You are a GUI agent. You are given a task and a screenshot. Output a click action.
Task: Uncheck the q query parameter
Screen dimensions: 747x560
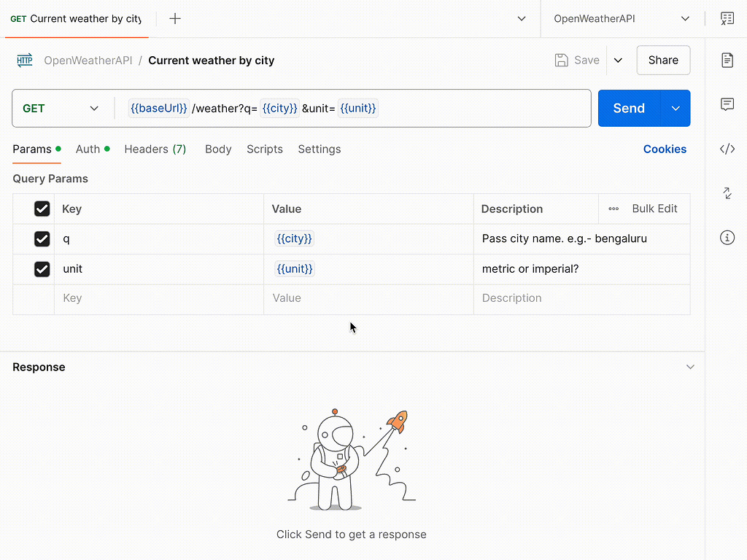pos(42,238)
